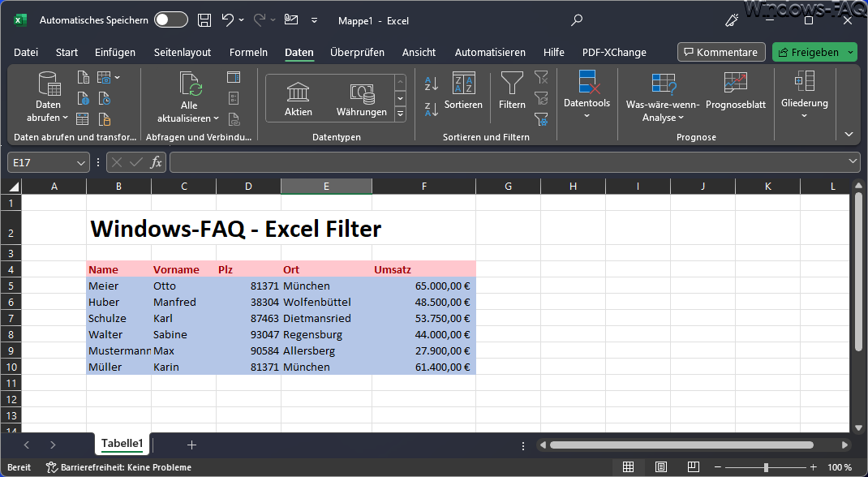868x477 pixels.
Task: Sort ascending with the A-Z icon
Action: 432,83
